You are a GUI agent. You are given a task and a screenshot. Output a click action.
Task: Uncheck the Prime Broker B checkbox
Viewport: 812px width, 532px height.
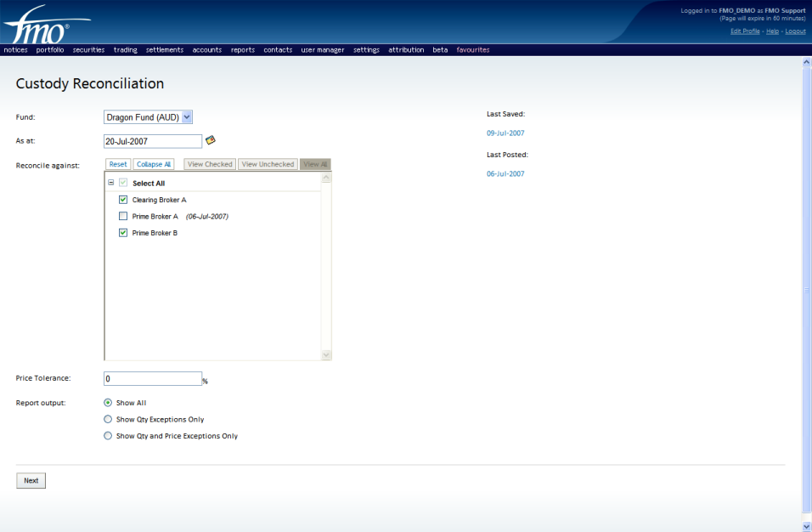[123, 233]
